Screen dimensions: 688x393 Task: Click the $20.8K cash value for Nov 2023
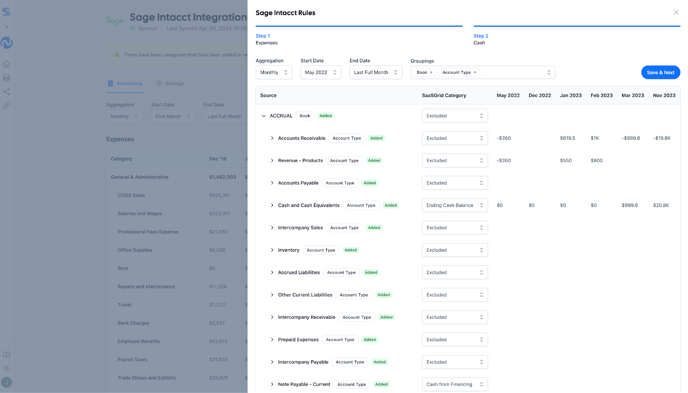[x=661, y=205]
